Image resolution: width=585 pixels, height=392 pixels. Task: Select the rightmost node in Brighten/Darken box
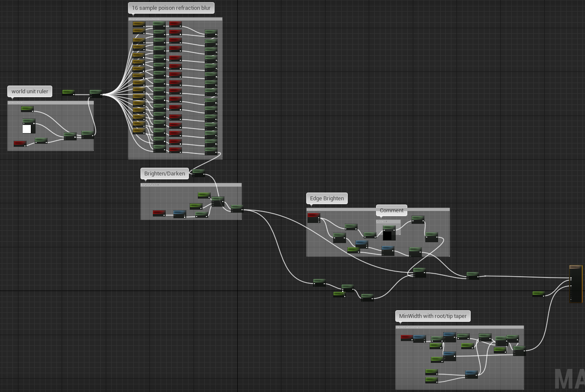pyautogui.click(x=237, y=208)
